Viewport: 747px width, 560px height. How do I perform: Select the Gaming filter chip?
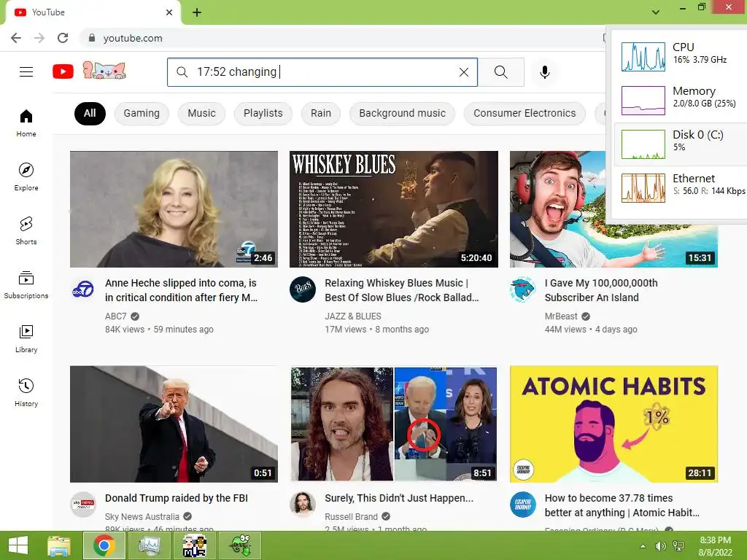(142, 113)
